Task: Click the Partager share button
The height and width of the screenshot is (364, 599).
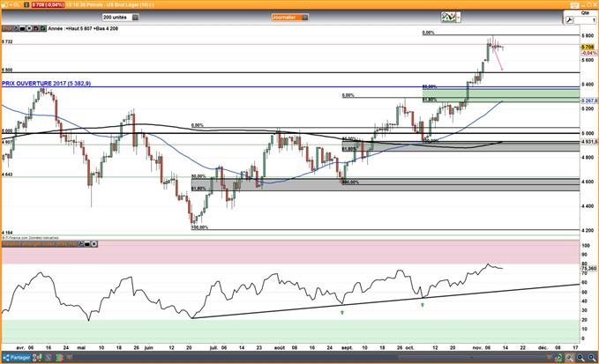Action: 17,358
